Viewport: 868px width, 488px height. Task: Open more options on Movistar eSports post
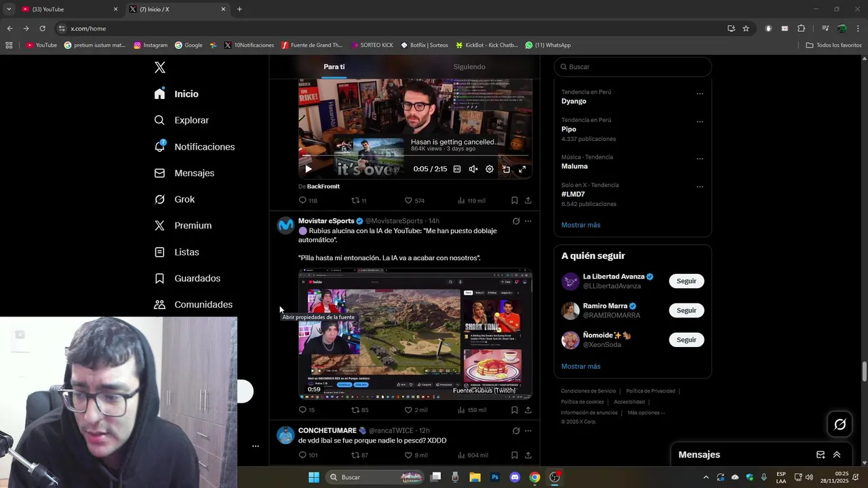528,221
